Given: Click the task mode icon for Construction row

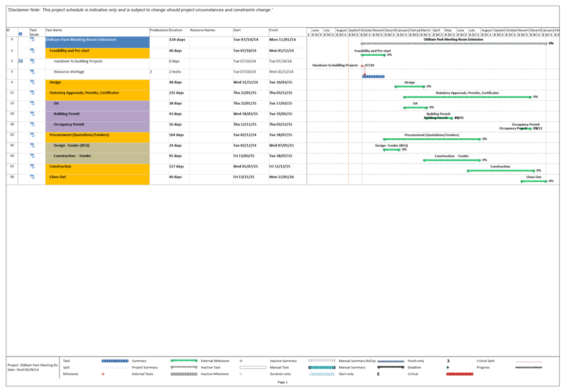Looking at the screenshot, I should point(33,167).
